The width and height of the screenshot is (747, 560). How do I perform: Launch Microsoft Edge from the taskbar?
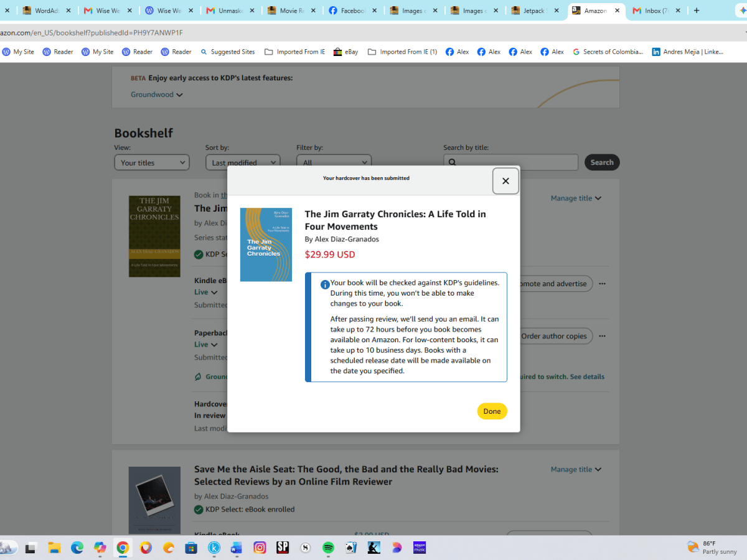pyautogui.click(x=77, y=548)
